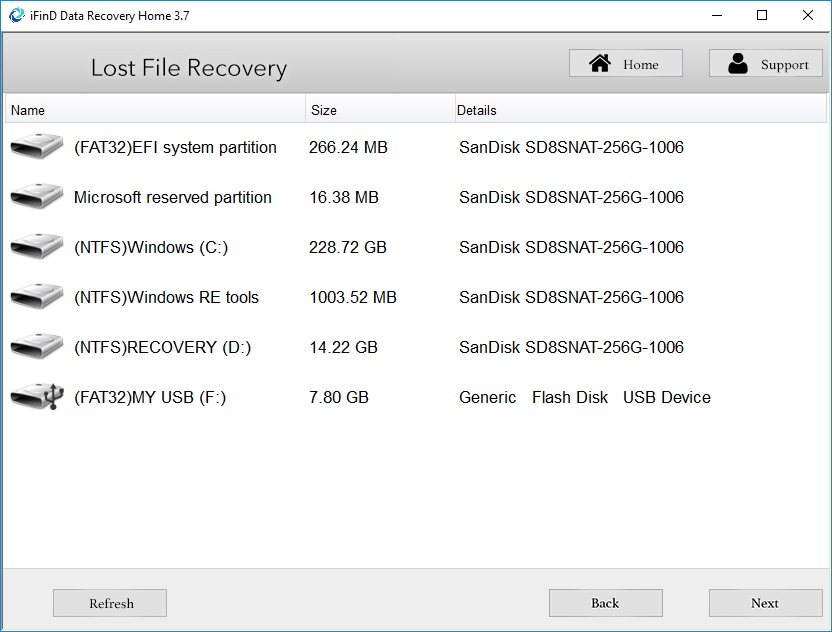Select "(NTFS)RECOVERY (D:)" partition name
The width and height of the screenshot is (832, 632).
[162, 348]
